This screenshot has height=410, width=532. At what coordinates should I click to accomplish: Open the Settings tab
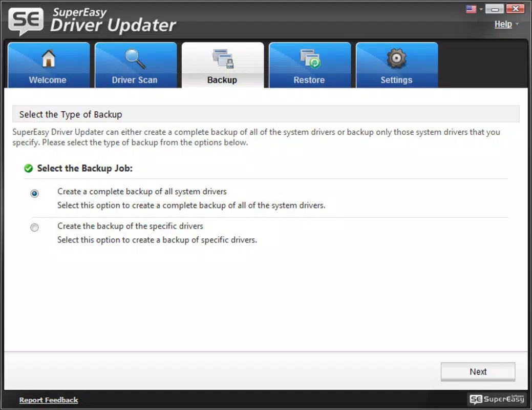point(397,65)
